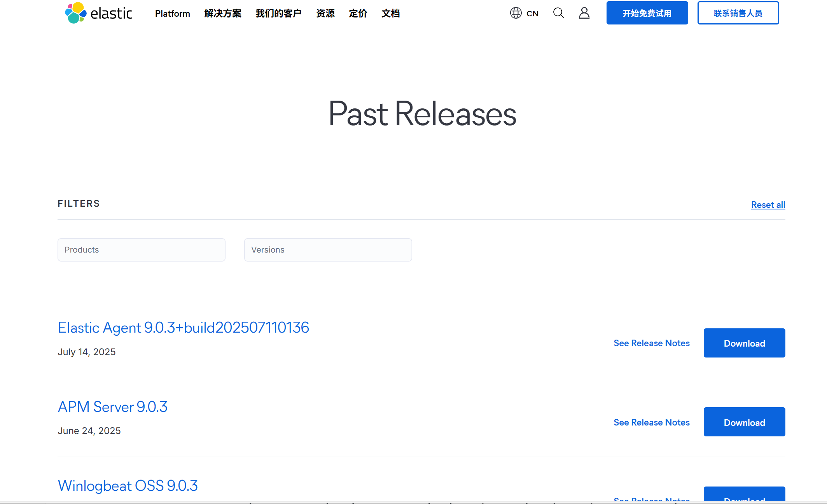The image size is (827, 504).
Task: Open Elastic Agent 9.0.3+build202507110136 release title
Action: tap(184, 328)
